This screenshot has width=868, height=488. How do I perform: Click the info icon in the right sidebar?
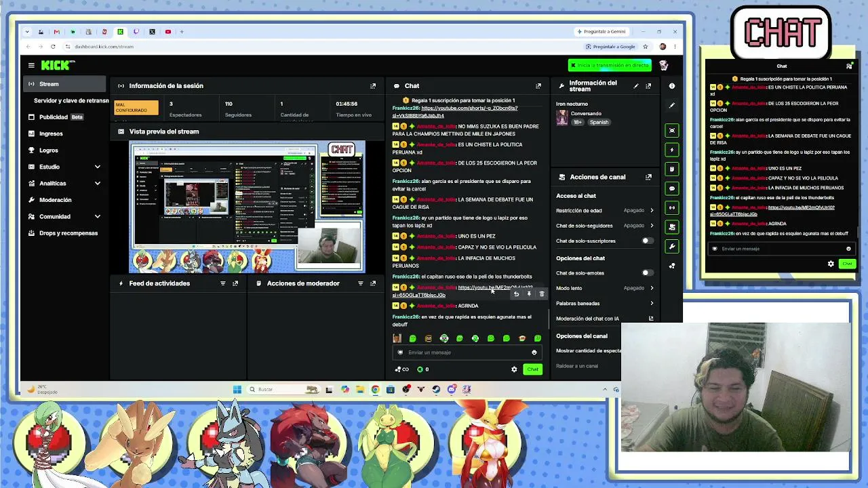672,86
